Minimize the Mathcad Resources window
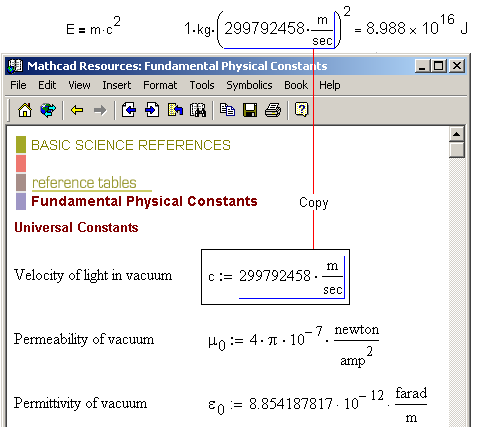478x427 pixels. point(422,66)
